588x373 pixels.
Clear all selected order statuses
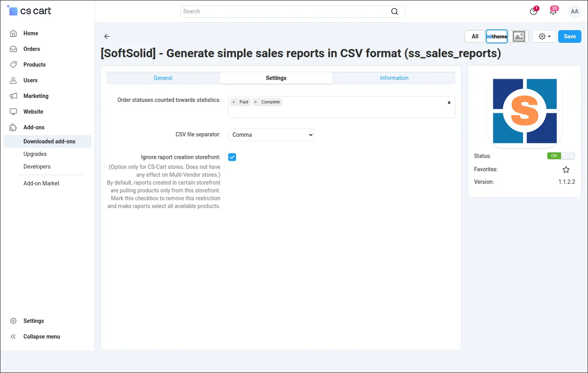[x=449, y=103]
